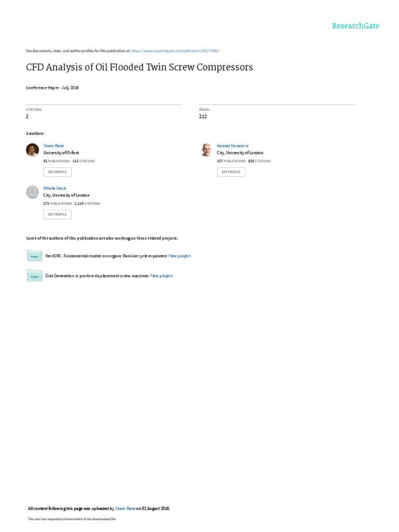
Task: Click Nikola Stosic's placeholder avatar icon
Action: [x=33, y=192]
